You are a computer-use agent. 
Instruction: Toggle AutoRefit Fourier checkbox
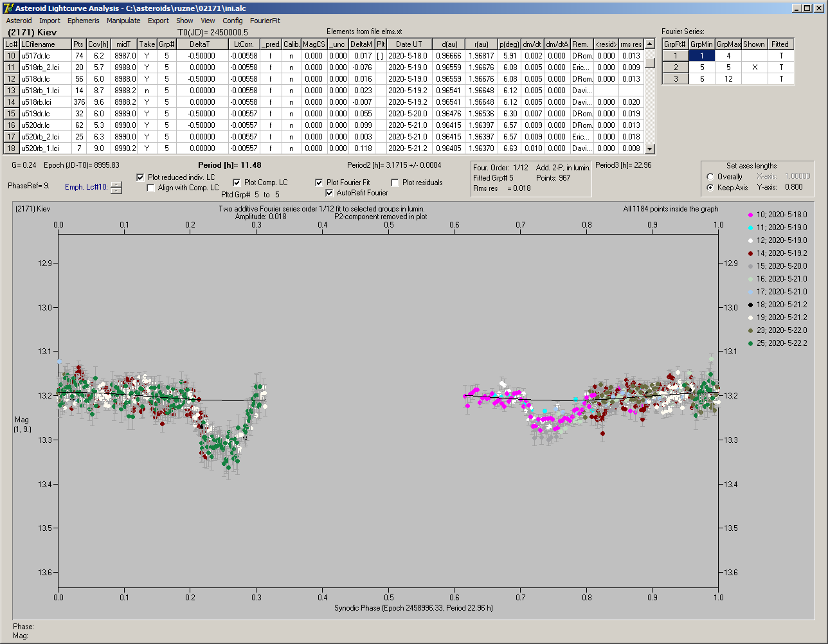[330, 193]
